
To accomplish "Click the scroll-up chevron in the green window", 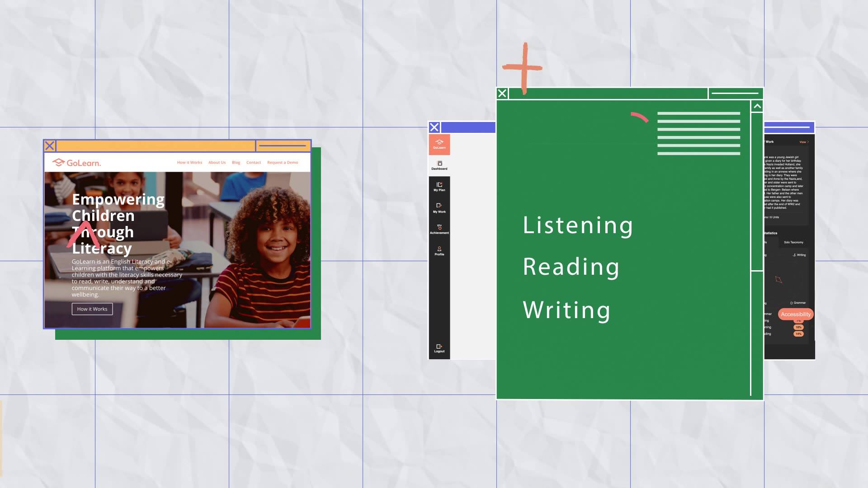I will tap(757, 106).
